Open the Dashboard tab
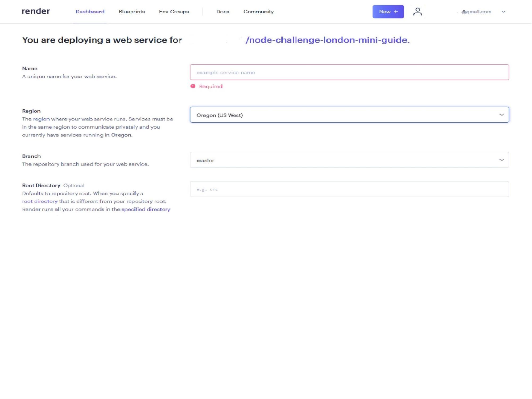This screenshot has width=532, height=399. (90, 11)
